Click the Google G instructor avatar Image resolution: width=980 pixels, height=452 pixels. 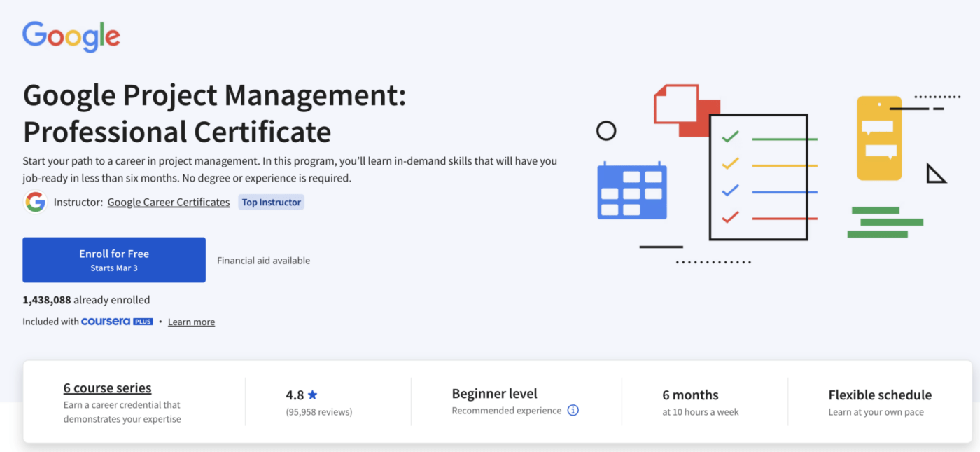tap(34, 202)
